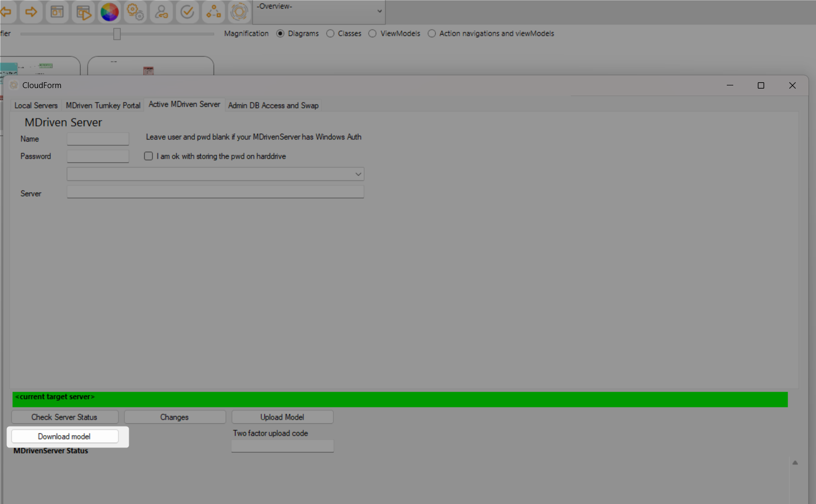Screen dimensions: 816x504
Task: Open the ViewModel editor window icon
Action: (x=57, y=12)
